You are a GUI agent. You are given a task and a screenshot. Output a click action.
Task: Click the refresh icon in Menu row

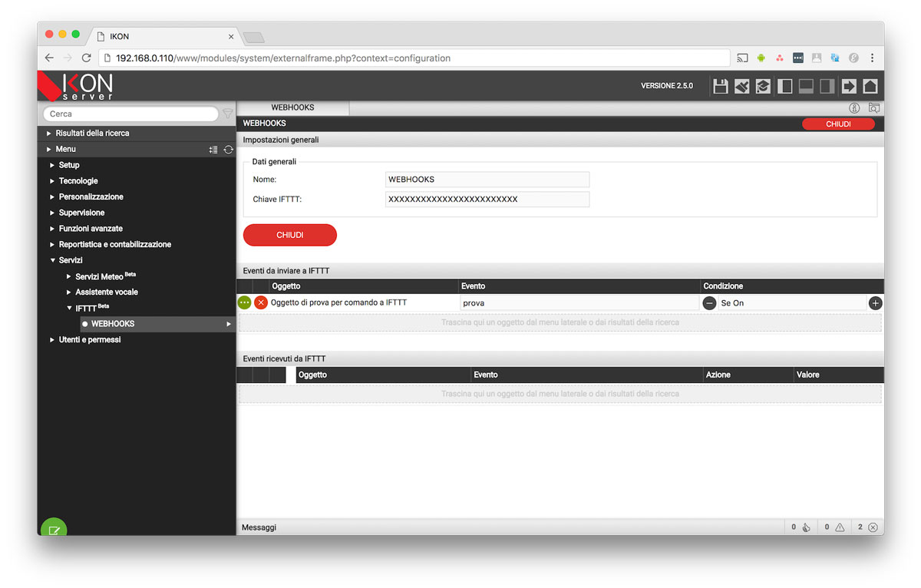coord(228,150)
